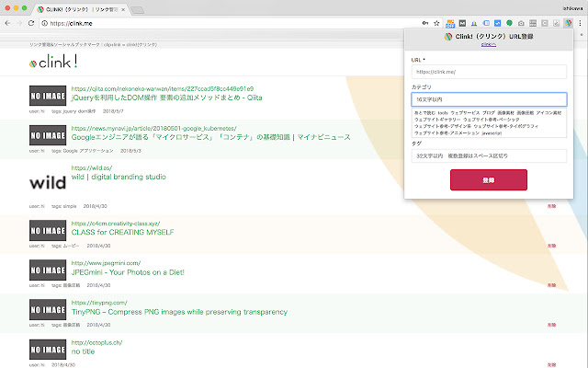Go back with the browser back arrow
The height and width of the screenshot is (368, 588).
tap(7, 23)
